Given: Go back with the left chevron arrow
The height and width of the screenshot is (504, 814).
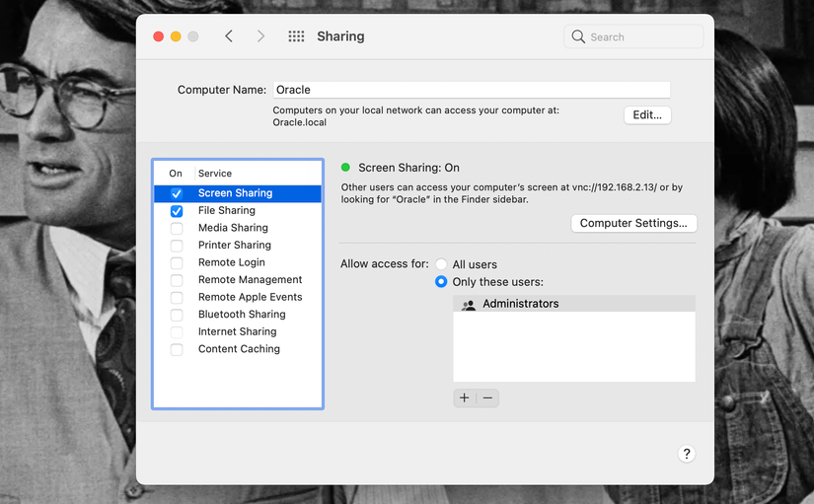Looking at the screenshot, I should point(229,36).
